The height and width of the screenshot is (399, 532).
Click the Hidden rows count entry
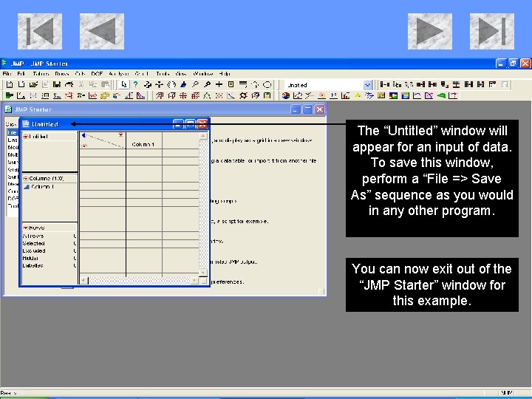coord(50,258)
